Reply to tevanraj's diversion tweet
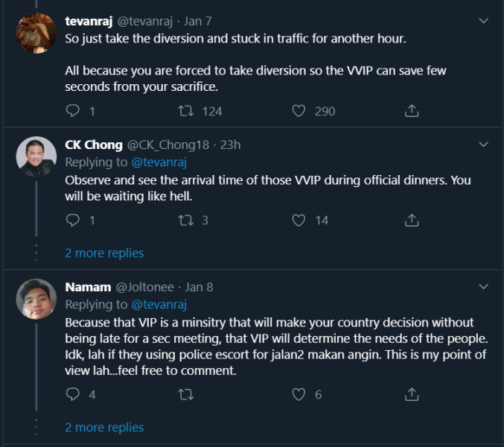Image resolution: width=504 pixels, height=447 pixels. (x=73, y=111)
